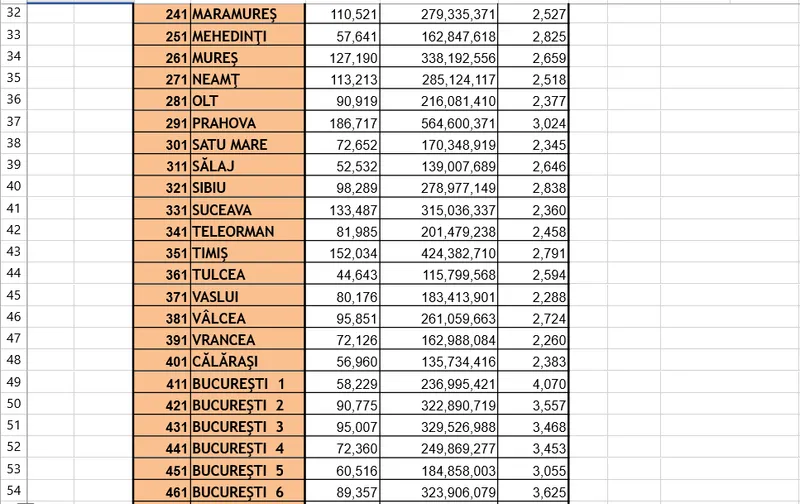Select the row 37 header
The height and width of the screenshot is (504, 800).
(x=13, y=122)
